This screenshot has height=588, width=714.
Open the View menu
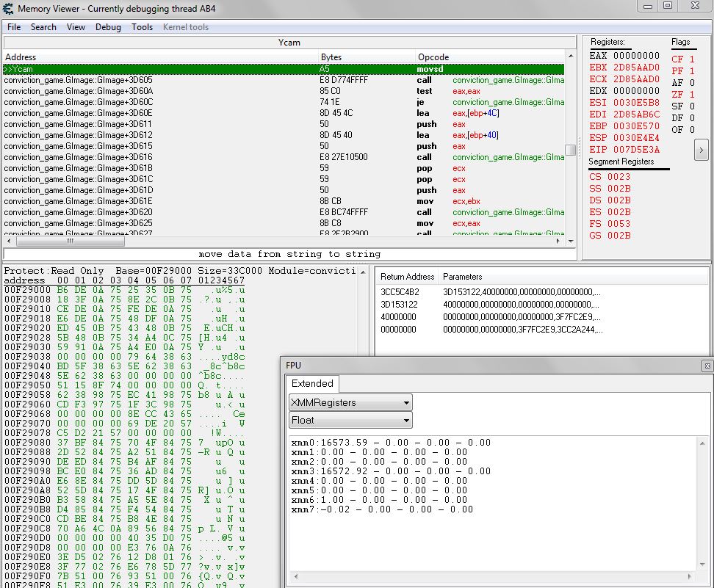point(76,27)
